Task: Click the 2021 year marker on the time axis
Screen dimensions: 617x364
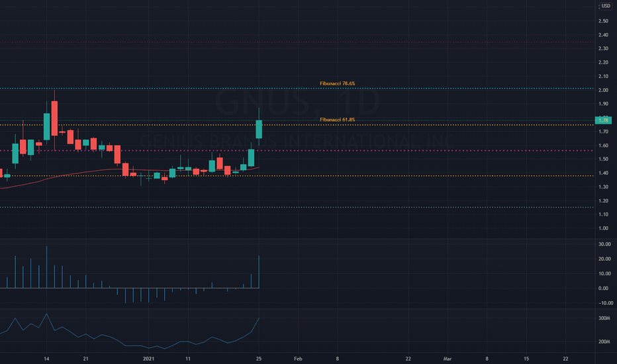Action: pos(148,359)
